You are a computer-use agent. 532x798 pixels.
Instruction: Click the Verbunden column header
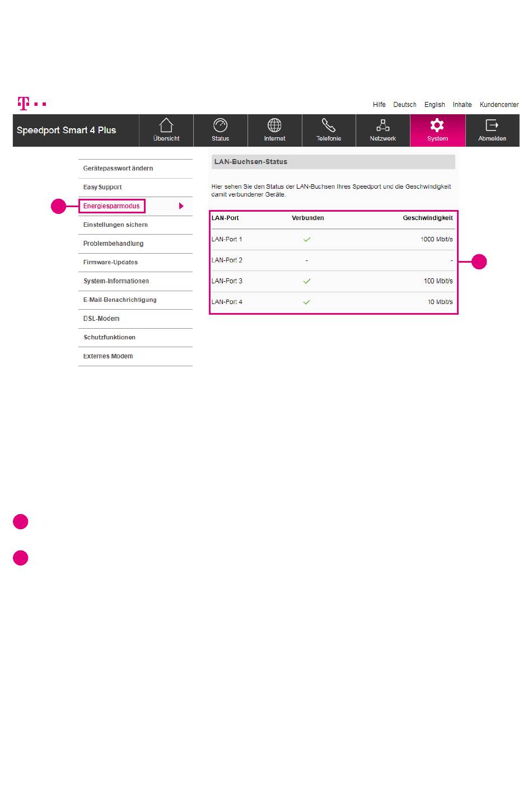pyautogui.click(x=308, y=218)
